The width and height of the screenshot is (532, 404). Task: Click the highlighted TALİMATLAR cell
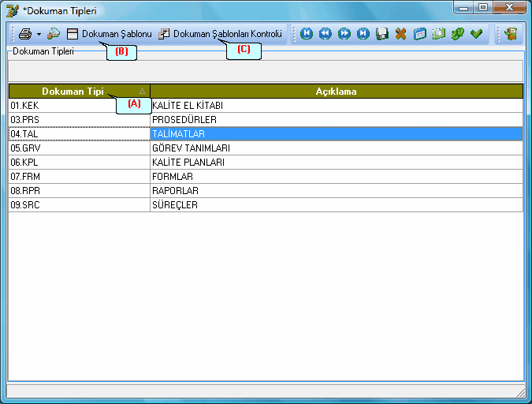(336, 133)
